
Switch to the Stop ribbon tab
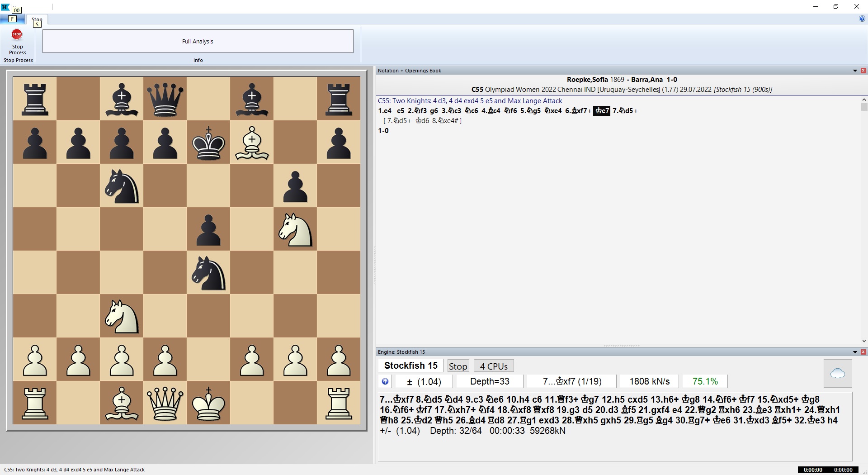pos(37,19)
